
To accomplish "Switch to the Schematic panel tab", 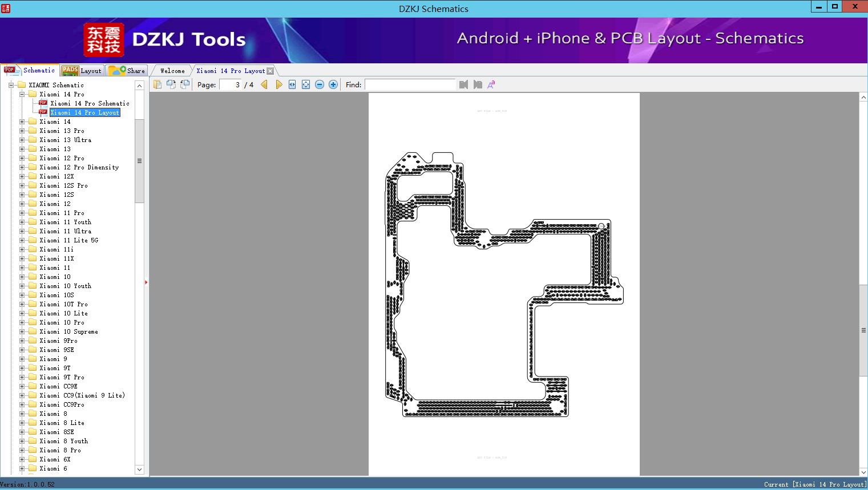I will coord(30,70).
